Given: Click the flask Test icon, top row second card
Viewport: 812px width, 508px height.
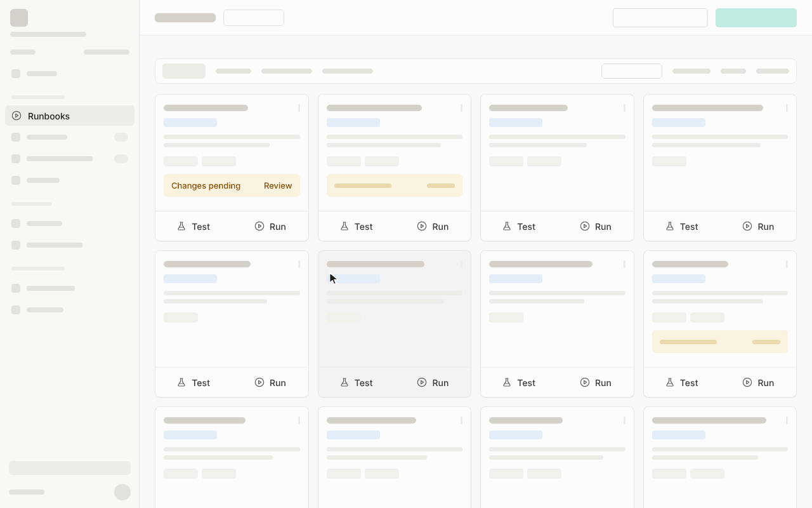Looking at the screenshot, I should [344, 226].
